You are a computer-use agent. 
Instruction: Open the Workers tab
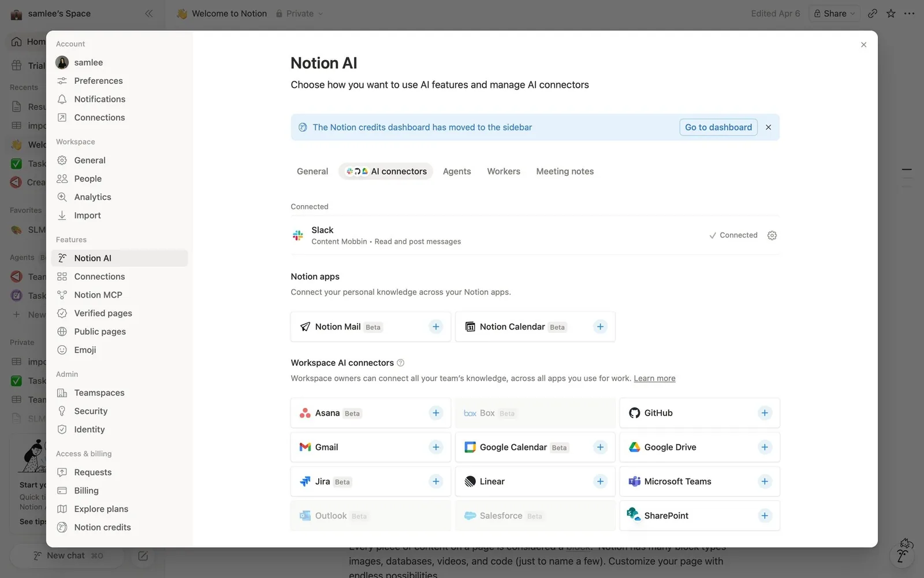[x=504, y=171]
